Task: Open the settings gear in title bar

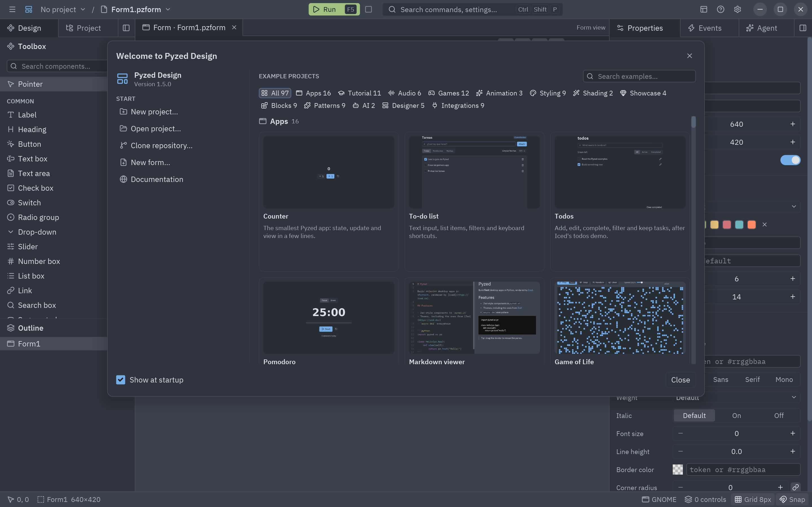Action: pos(737,9)
